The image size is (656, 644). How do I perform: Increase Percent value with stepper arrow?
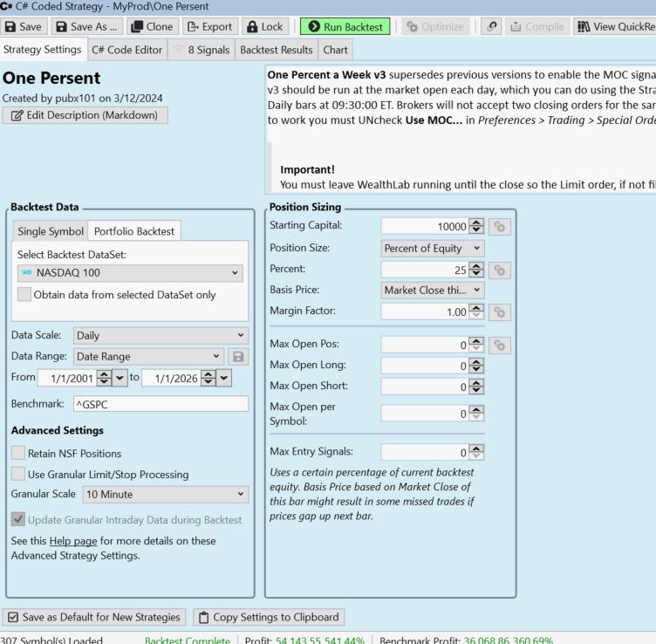(476, 267)
